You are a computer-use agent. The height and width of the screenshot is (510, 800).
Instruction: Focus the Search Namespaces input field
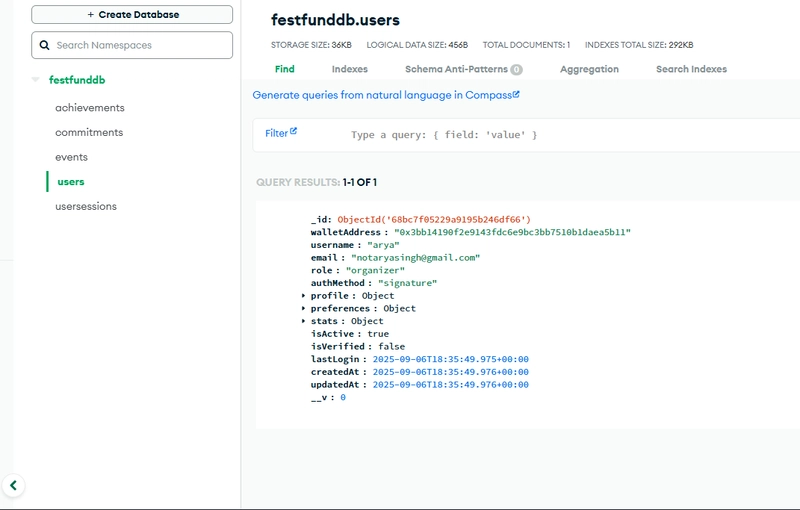coord(132,45)
